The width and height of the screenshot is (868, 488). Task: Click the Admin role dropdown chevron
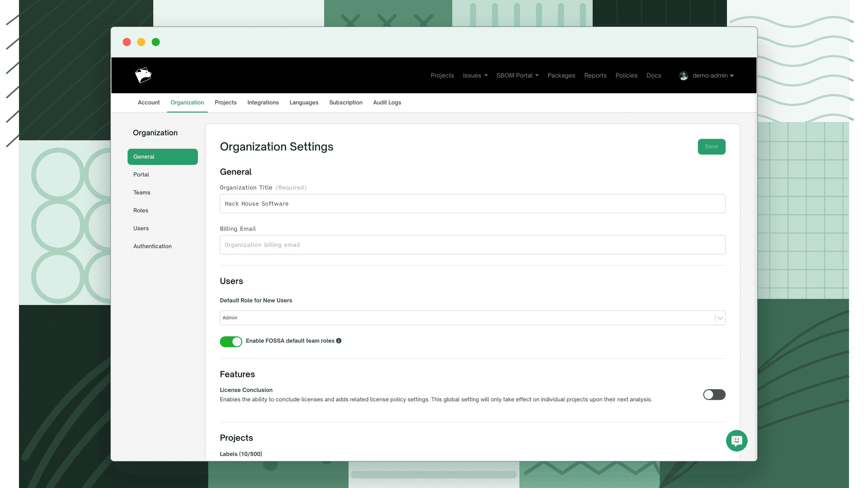pos(720,318)
